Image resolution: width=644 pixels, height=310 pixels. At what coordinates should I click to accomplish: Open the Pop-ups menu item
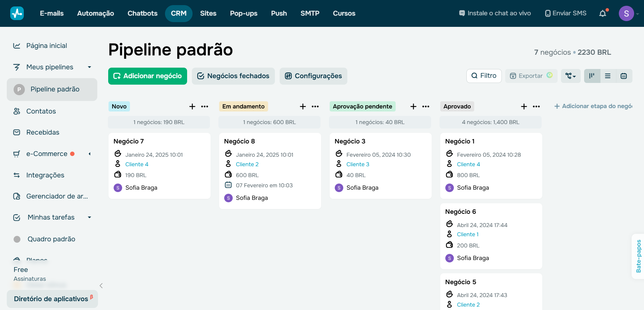pyautogui.click(x=244, y=13)
